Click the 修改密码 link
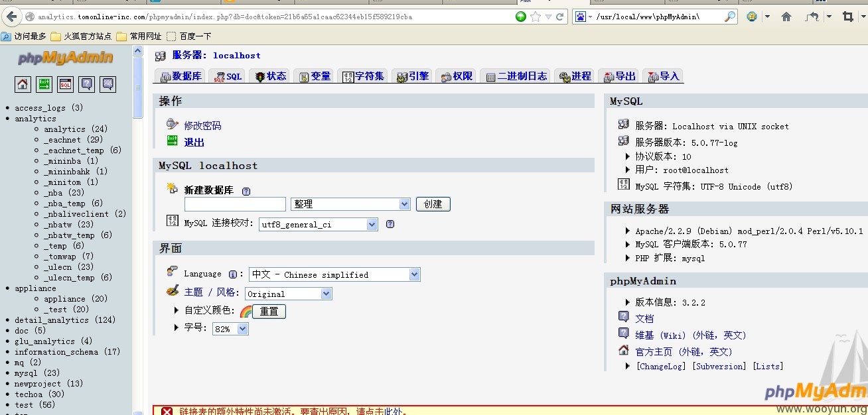The height and width of the screenshot is (415, 868). (x=202, y=125)
